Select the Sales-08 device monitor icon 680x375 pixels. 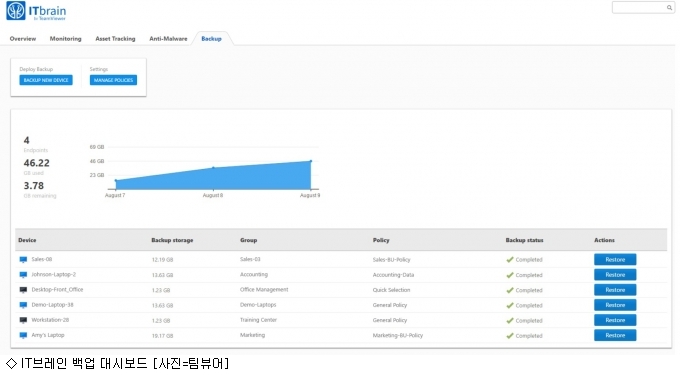point(23,260)
